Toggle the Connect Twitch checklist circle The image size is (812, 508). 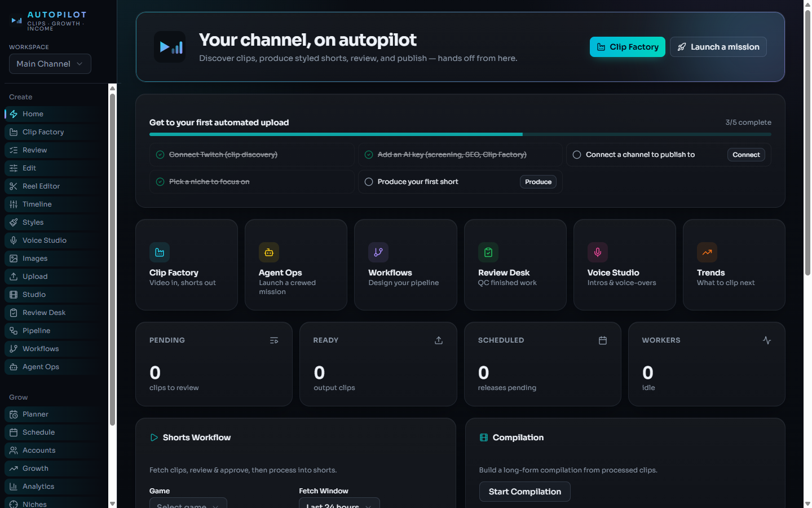[x=160, y=155]
